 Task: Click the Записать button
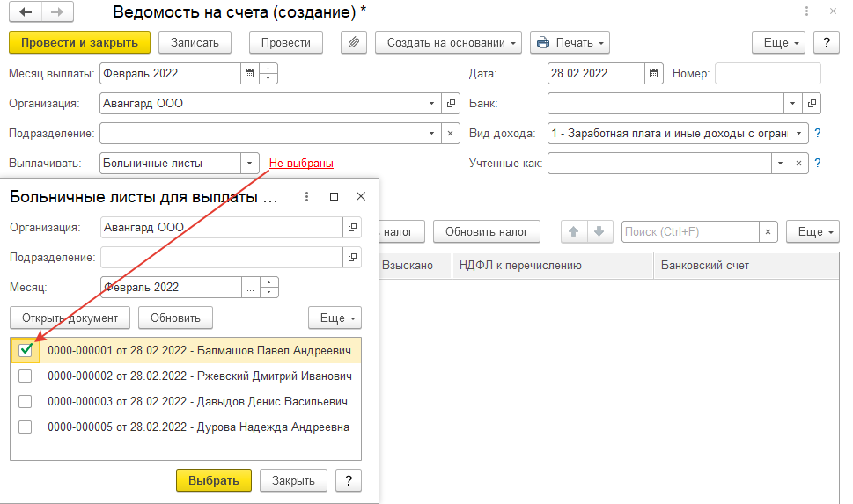coord(195,42)
